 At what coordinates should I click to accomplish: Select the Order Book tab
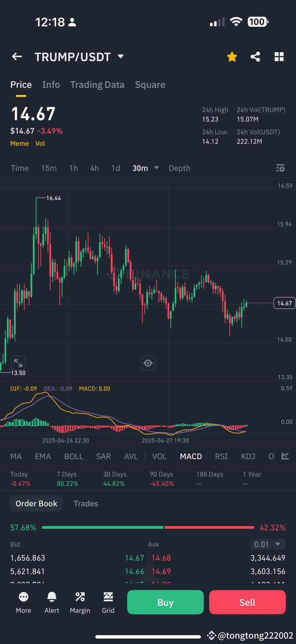click(x=36, y=503)
